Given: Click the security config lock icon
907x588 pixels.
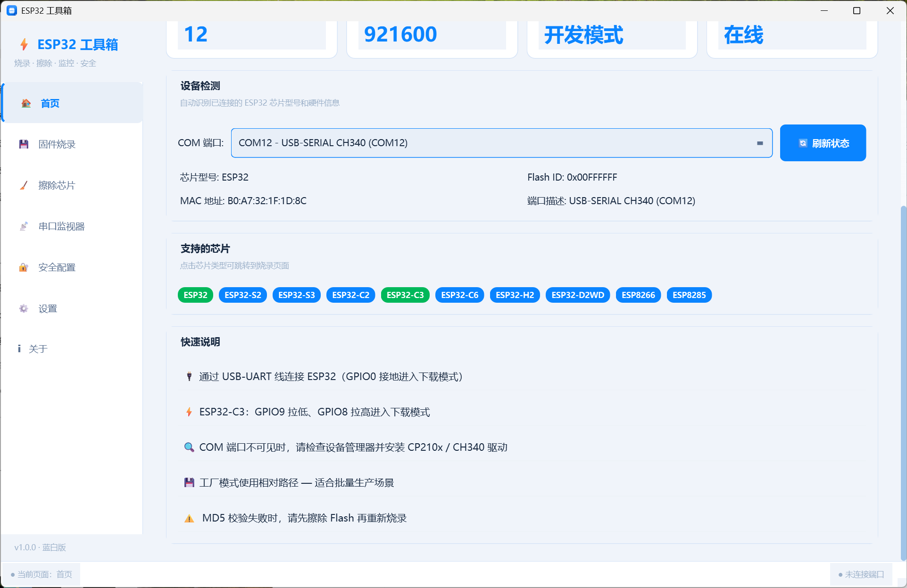Looking at the screenshot, I should (x=24, y=267).
